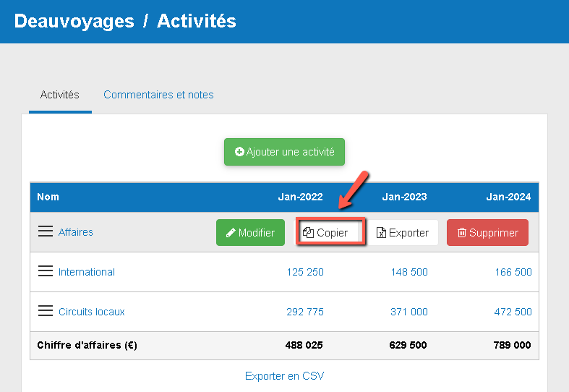The width and height of the screenshot is (569, 392).
Task: Click the Exporter en CSV link
Action: tap(284, 376)
